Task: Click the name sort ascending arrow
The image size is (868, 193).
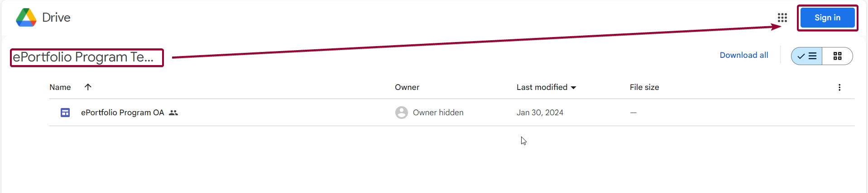Action: pos(88,87)
